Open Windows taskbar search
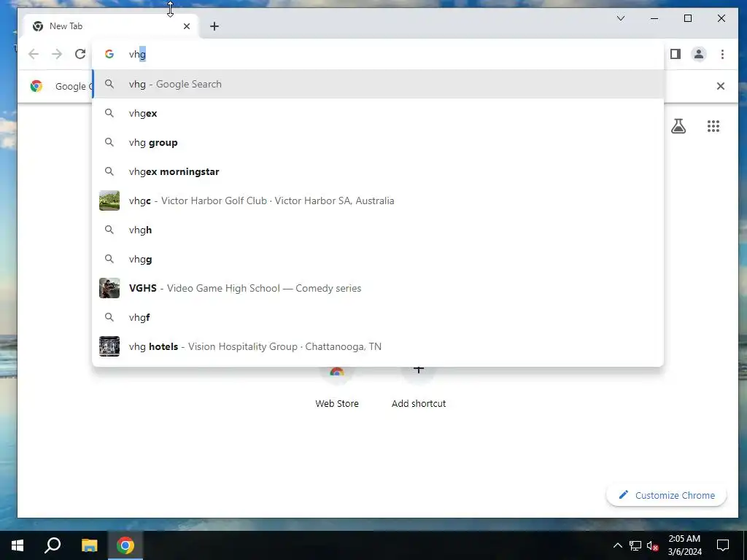This screenshot has width=747, height=560. pos(53,545)
